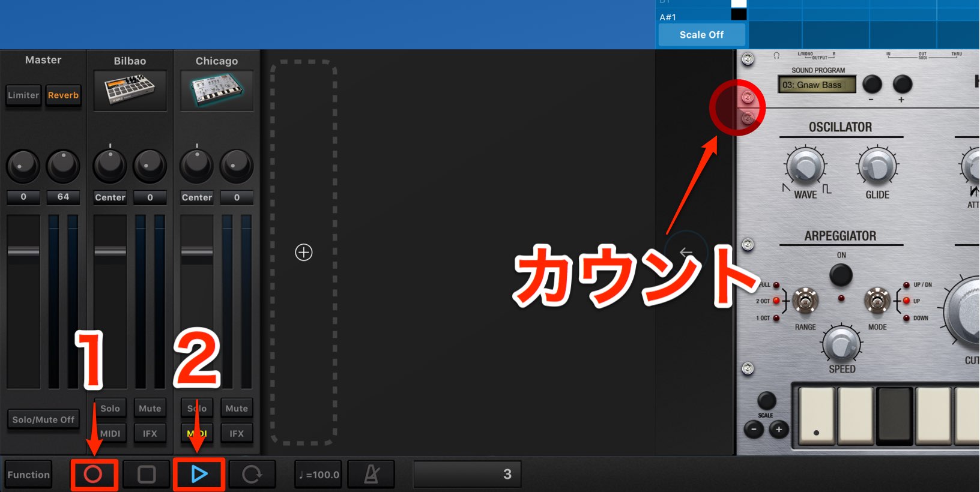Viewport: 980px width, 492px height.
Task: Solo the Chicago track
Action: pos(196,409)
